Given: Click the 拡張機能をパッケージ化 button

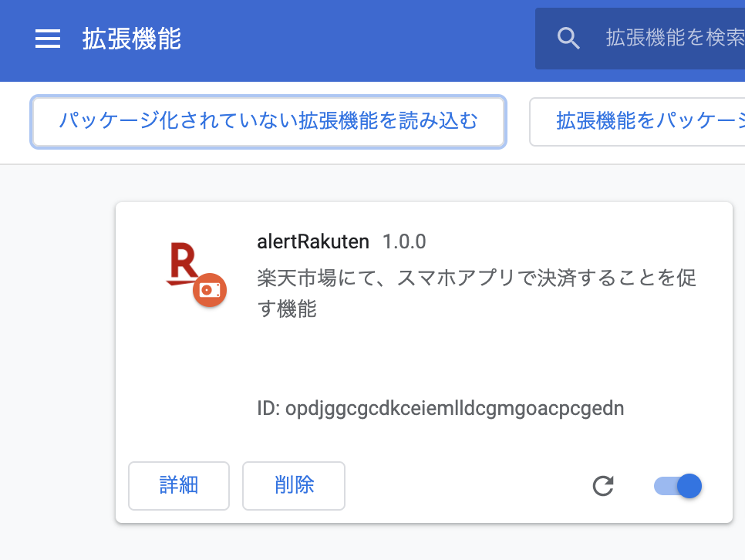Looking at the screenshot, I should 638,122.
